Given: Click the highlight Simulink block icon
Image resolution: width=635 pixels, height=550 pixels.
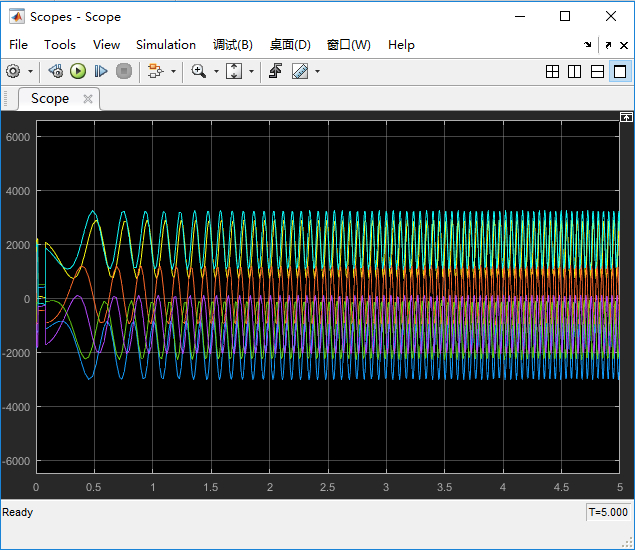Looking at the screenshot, I should (154, 71).
